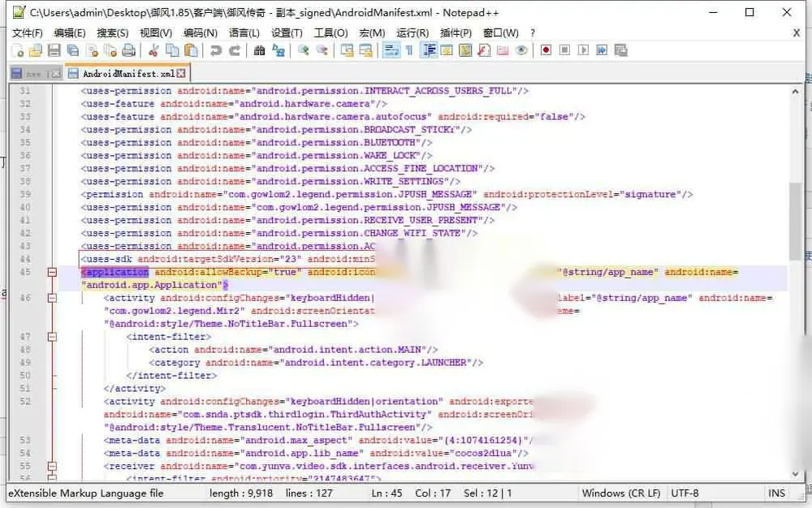Image resolution: width=812 pixels, height=508 pixels.
Task: Click the Save All toolbar icon
Action: pos(73,50)
